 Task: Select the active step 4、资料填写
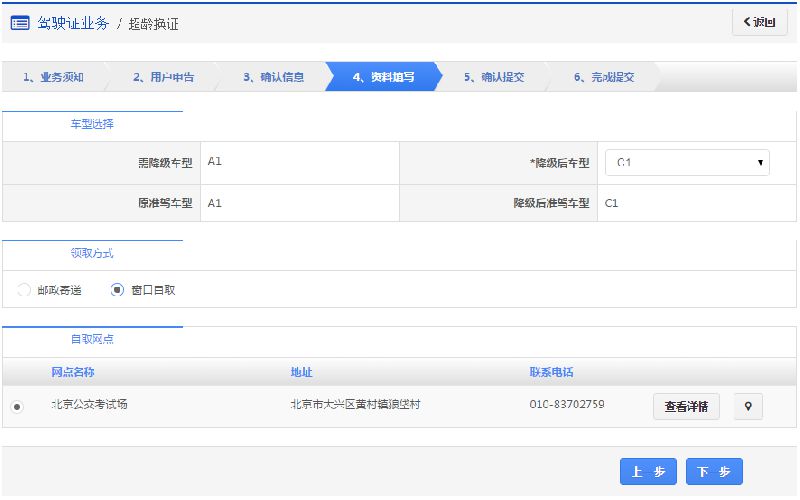coord(383,77)
